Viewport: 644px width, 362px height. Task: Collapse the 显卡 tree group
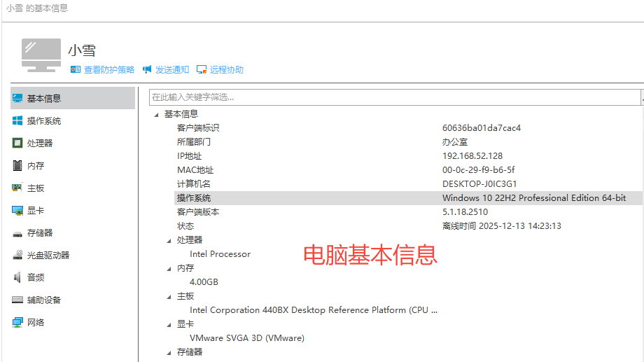[169, 325]
